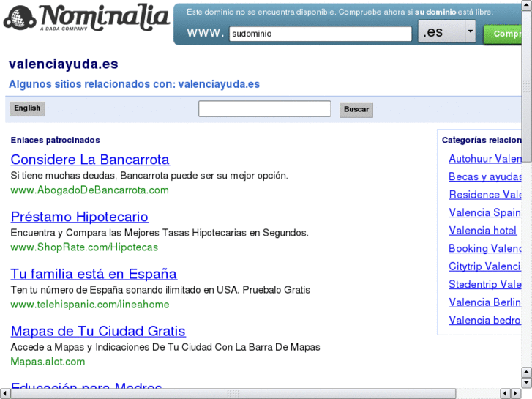Open the Autohuur Valencia category link

click(x=485, y=159)
